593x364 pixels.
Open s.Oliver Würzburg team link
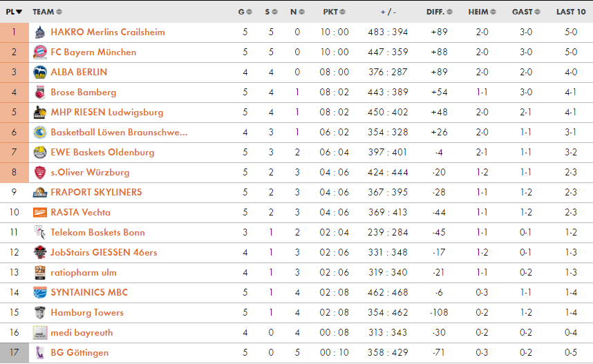(90, 172)
